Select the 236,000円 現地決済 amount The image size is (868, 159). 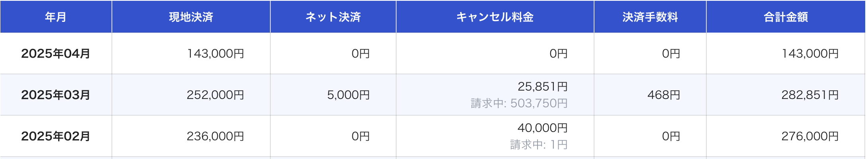[215, 136]
